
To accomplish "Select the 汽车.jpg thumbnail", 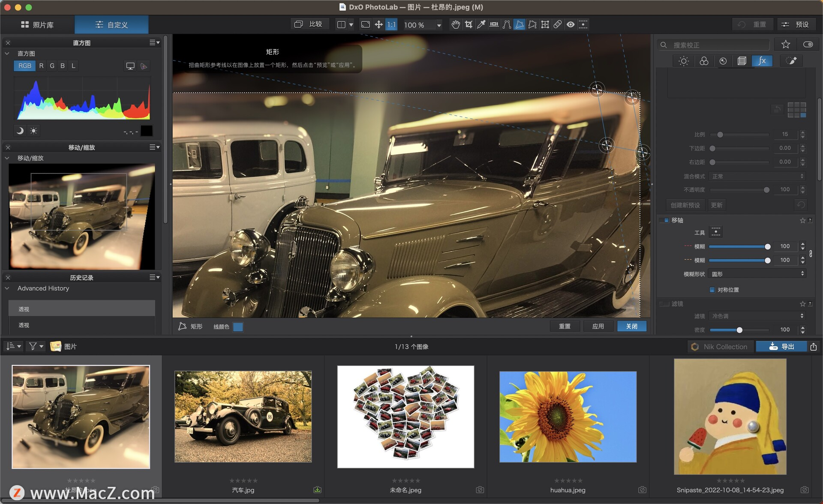I will 244,417.
